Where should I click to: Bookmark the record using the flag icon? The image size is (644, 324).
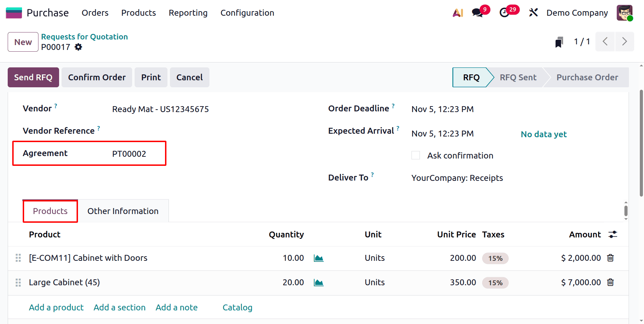pyautogui.click(x=559, y=41)
